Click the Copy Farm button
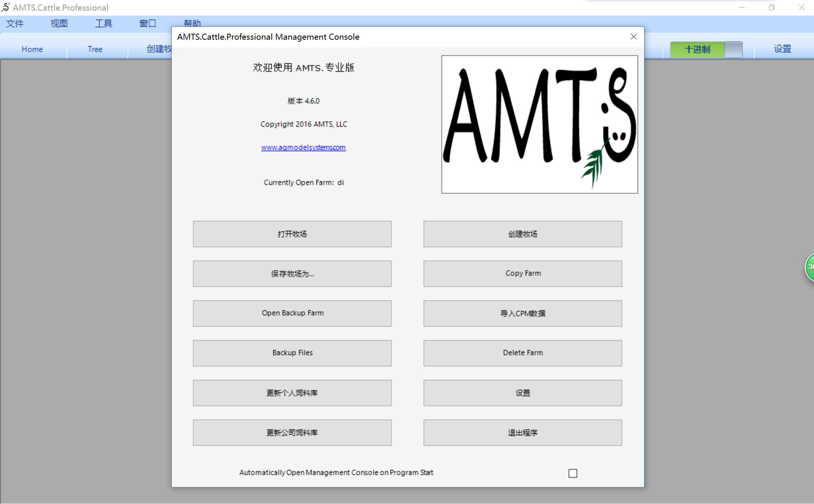This screenshot has width=814, height=504. click(x=523, y=274)
